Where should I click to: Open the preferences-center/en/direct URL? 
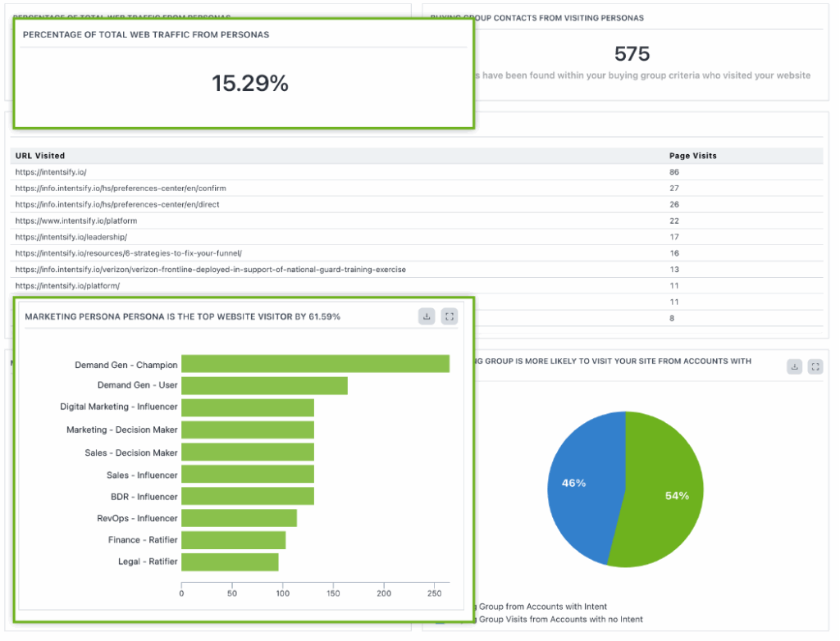(117, 204)
